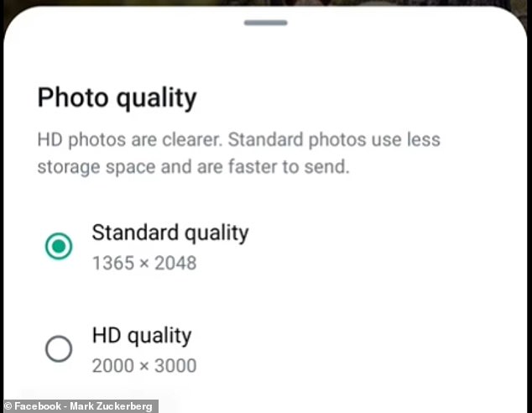Select the Standard quality radio button
Image resolution: width=532 pixels, height=413 pixels.
(x=59, y=246)
